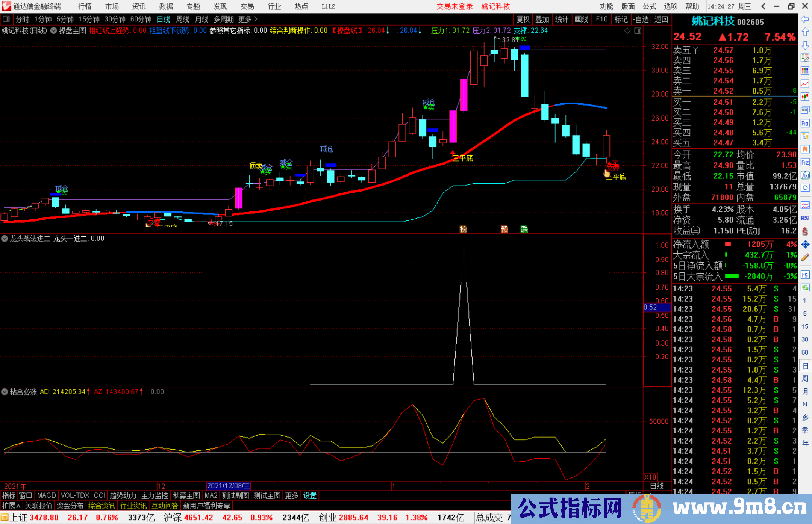Select the pencil drawing tool icon
The image size is (812, 524).
click(x=805, y=257)
